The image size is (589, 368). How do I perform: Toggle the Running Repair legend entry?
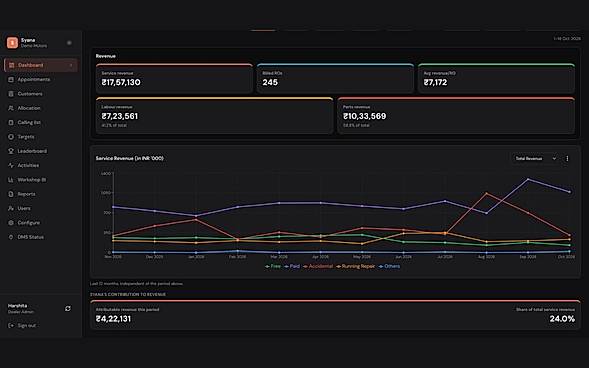tap(355, 266)
